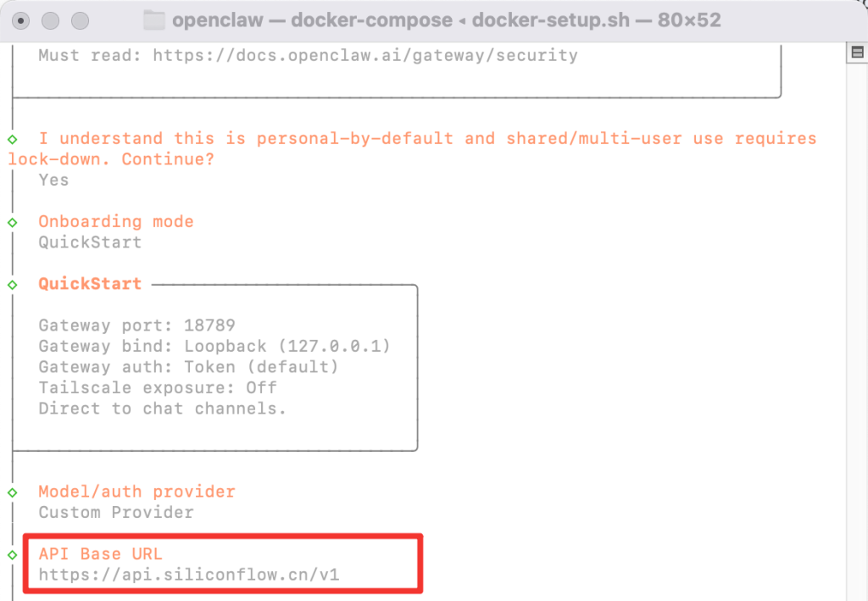Screen dimensions: 868x601
Task: Click the 'Gateway port: 18789' line
Action: [x=137, y=326]
